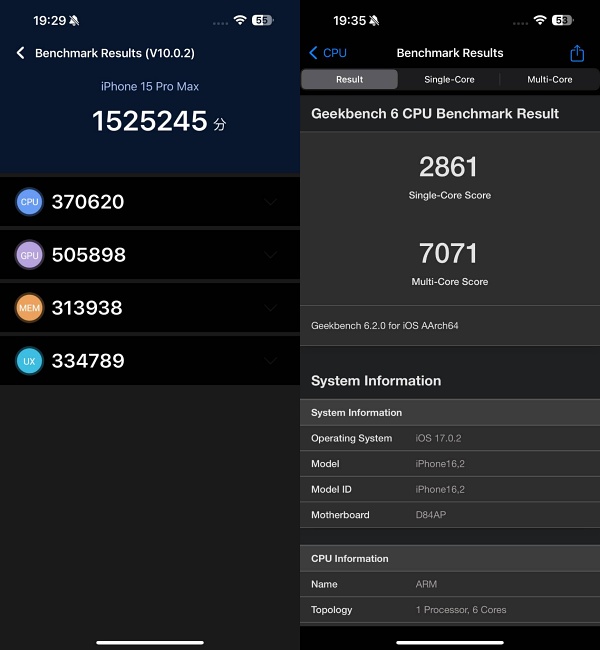Screen dimensions: 600x650
Task: Tap the single-core score 2861
Action: click(x=448, y=167)
